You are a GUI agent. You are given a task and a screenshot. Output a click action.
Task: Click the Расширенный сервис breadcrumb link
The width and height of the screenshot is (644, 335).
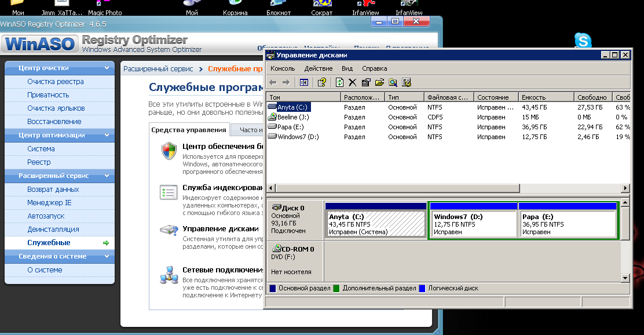tap(158, 68)
